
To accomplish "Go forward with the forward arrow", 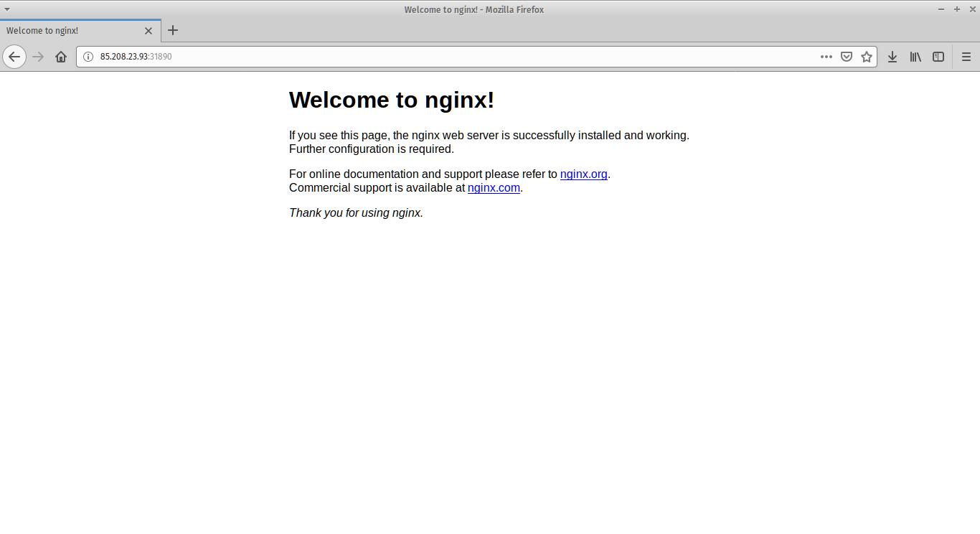I will [x=39, y=57].
